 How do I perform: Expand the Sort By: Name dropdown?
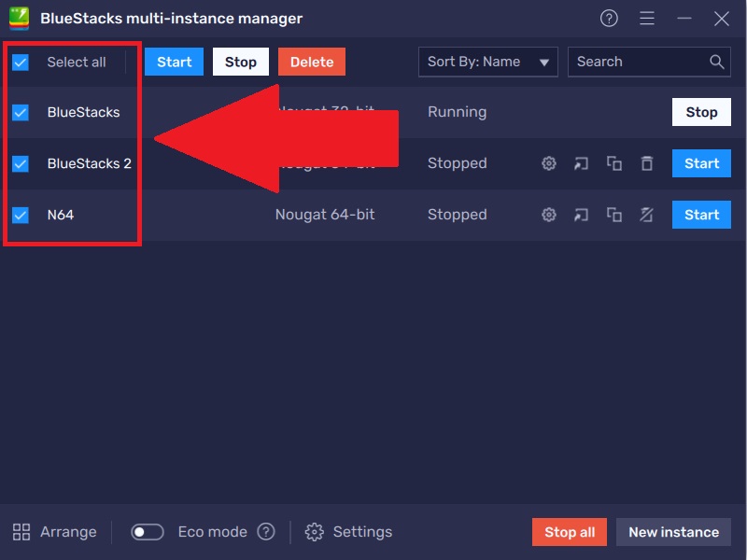(487, 62)
